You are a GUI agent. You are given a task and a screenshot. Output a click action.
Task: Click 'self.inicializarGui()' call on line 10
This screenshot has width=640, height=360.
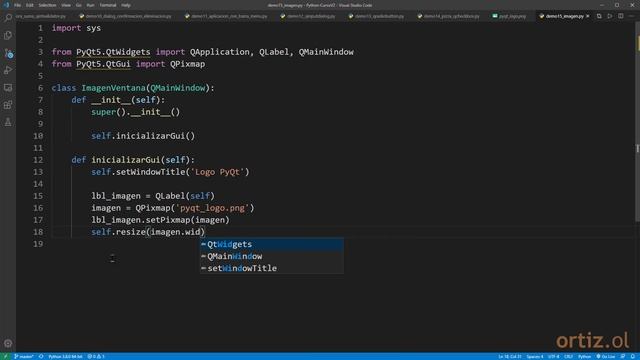click(x=143, y=136)
